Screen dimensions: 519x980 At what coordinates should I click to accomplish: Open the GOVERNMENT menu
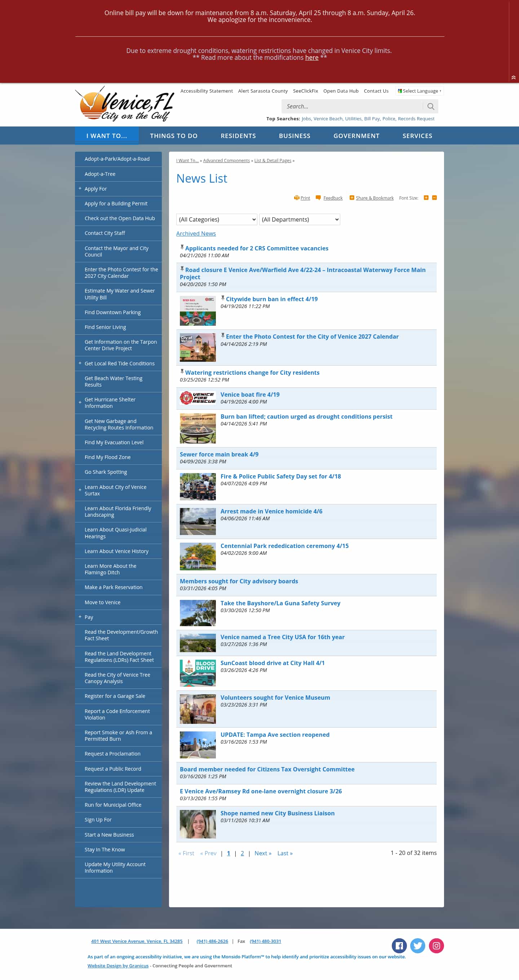(356, 136)
